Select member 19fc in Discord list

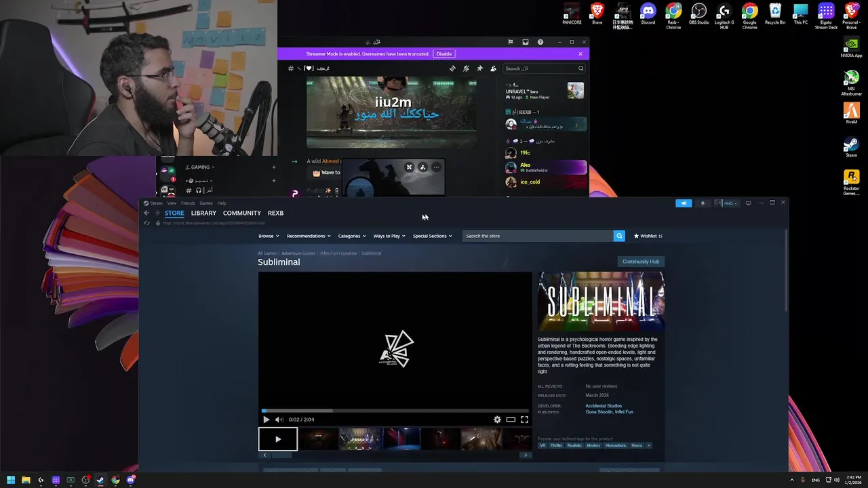545,153
